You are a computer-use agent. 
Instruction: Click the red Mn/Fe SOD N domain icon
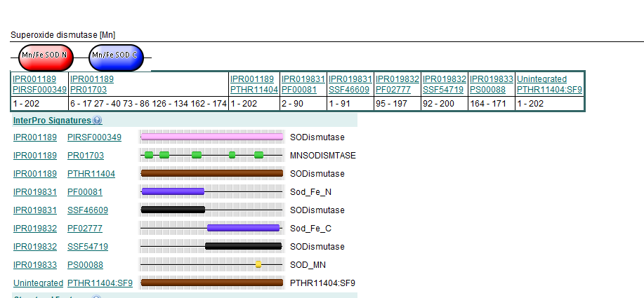(x=46, y=57)
